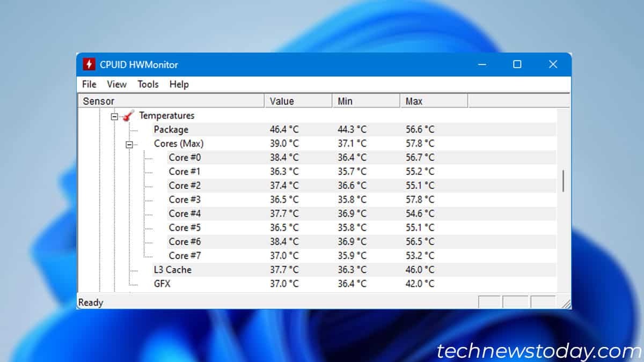644x362 pixels.
Task: Select the GFX temperature entry
Action: pos(162,284)
